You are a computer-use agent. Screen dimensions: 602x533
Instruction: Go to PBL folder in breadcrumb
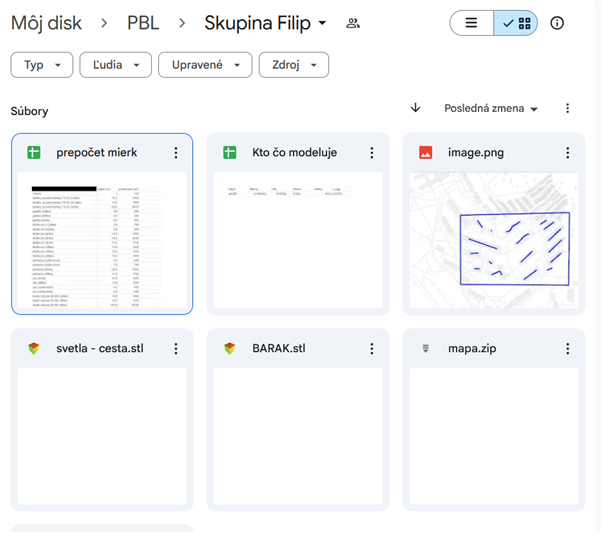[143, 23]
